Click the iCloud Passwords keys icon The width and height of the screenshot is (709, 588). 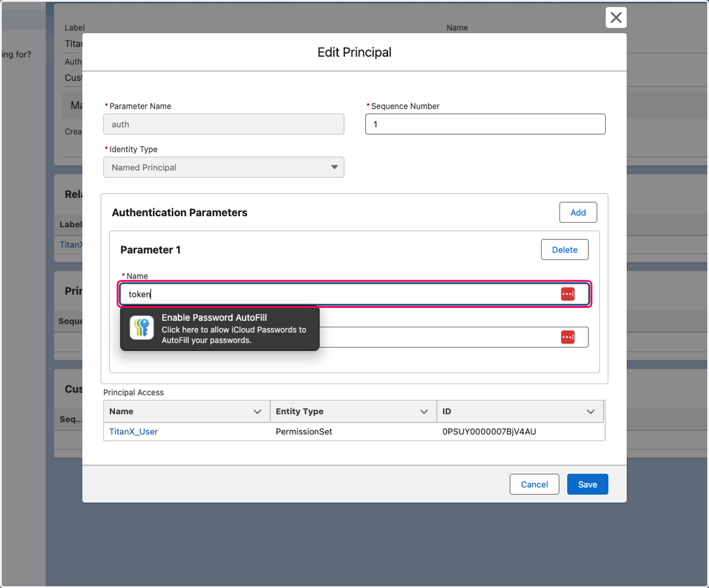point(142,328)
